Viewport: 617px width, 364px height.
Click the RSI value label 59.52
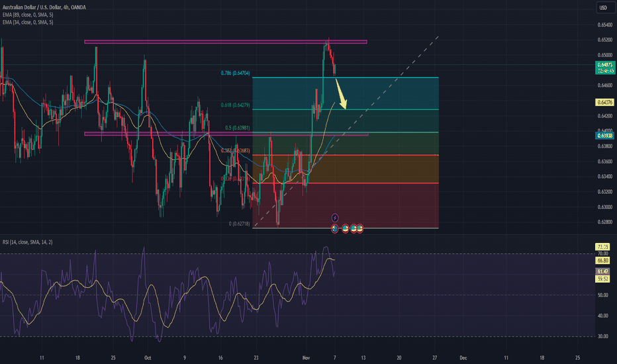[603, 279]
